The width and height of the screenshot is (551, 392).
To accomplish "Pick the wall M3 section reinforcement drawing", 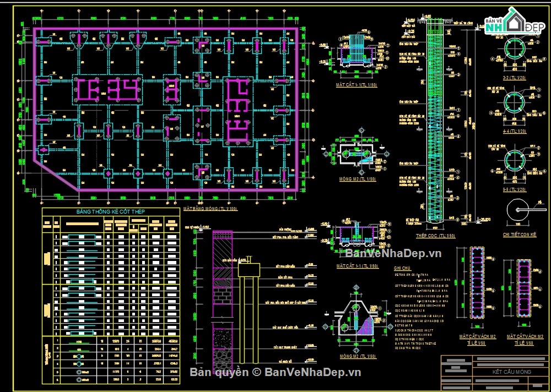I will 523,288.
